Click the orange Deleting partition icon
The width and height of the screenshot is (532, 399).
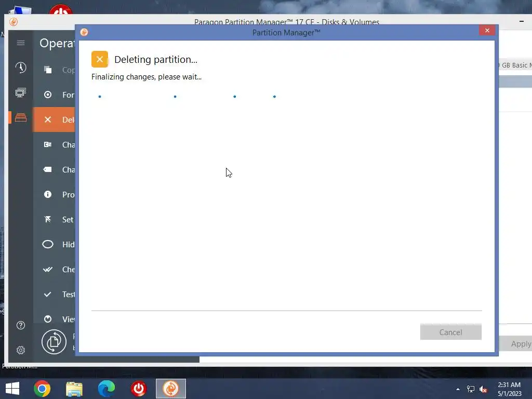[100, 59]
